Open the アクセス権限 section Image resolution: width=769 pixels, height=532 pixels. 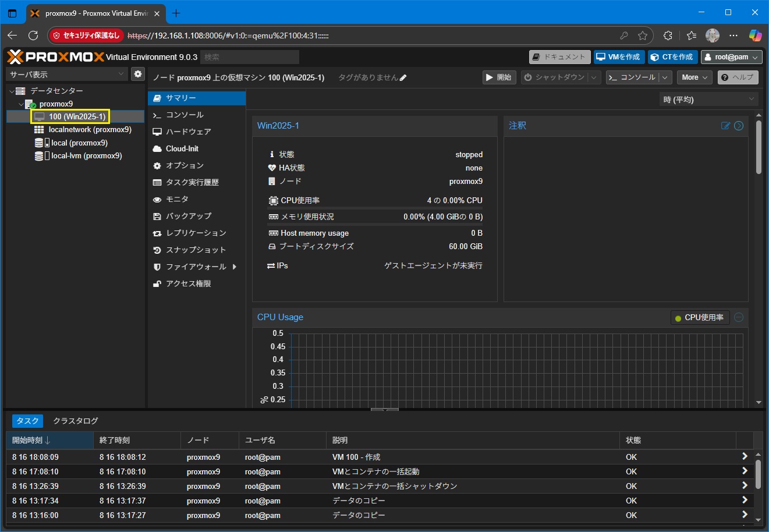[197, 283]
